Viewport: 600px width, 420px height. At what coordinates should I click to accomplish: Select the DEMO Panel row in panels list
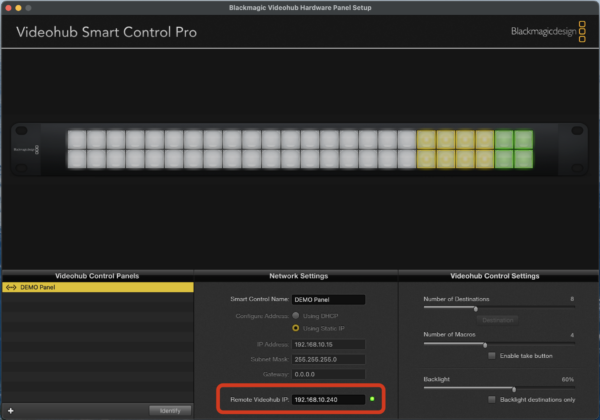click(x=98, y=287)
